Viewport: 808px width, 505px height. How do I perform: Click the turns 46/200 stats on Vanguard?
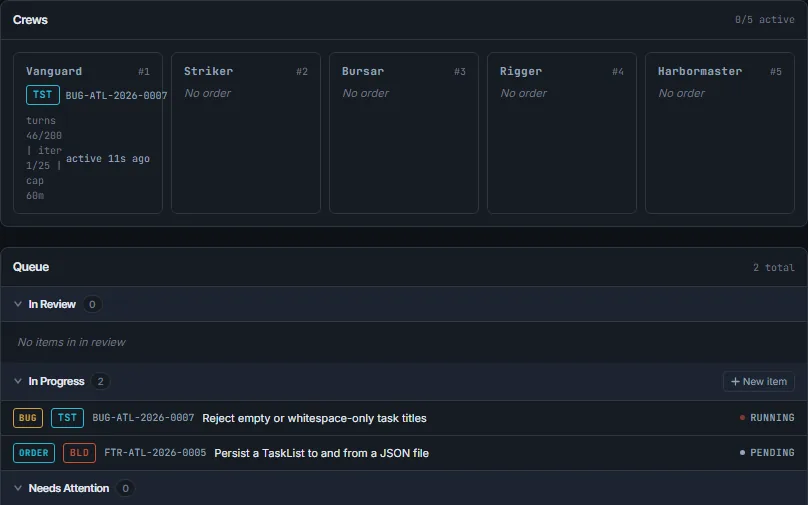tap(44, 158)
